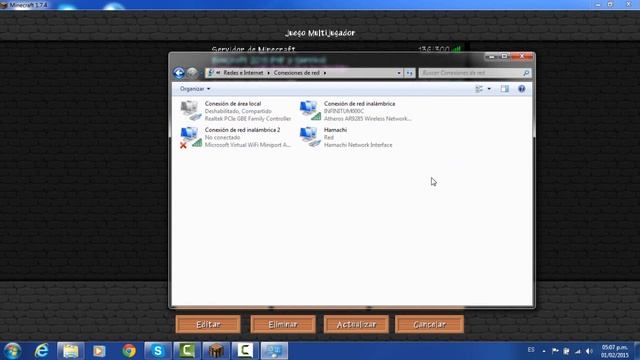
Task: Click 'Redes e Internet' in the address bar
Action: [x=243, y=73]
